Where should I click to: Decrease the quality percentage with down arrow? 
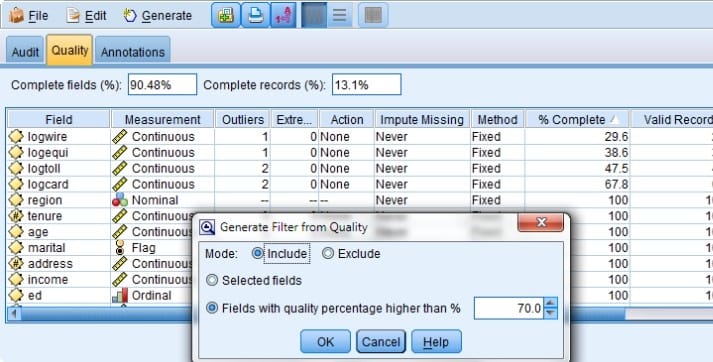(551, 314)
